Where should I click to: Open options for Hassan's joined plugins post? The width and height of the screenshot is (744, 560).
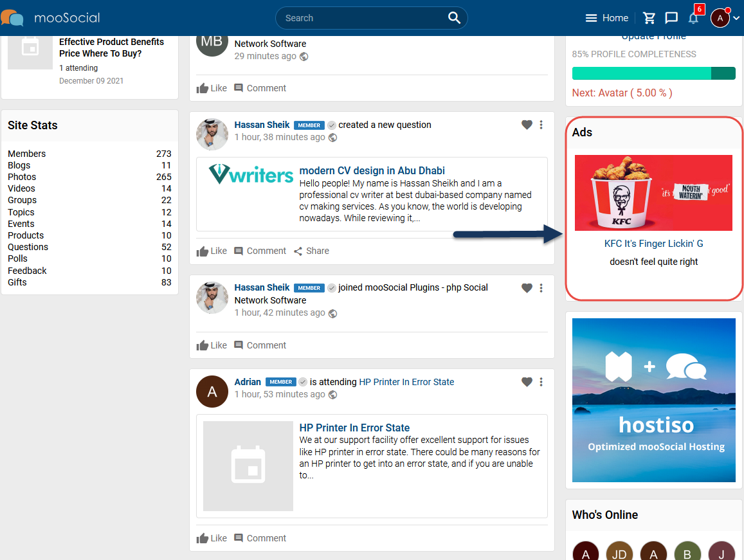coord(541,288)
